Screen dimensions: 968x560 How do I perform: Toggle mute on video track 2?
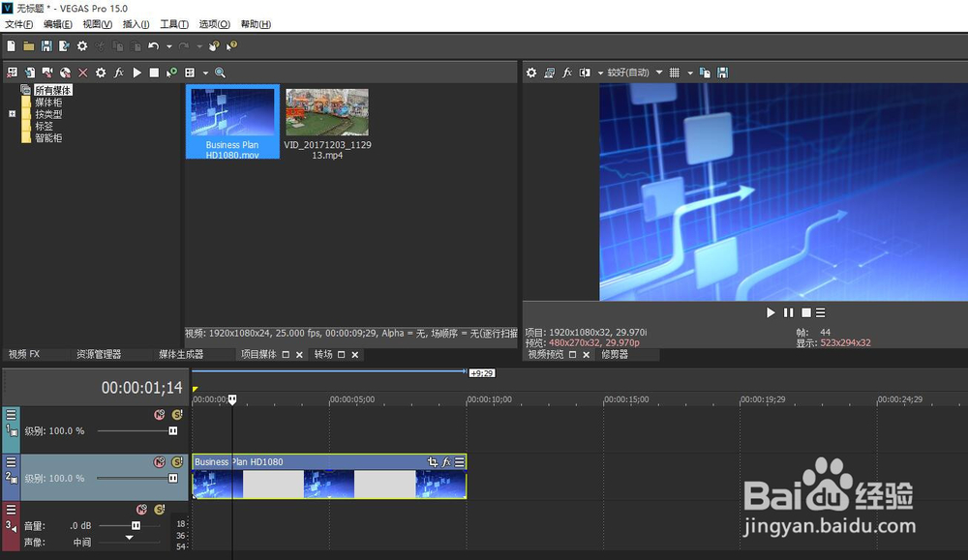(160, 461)
